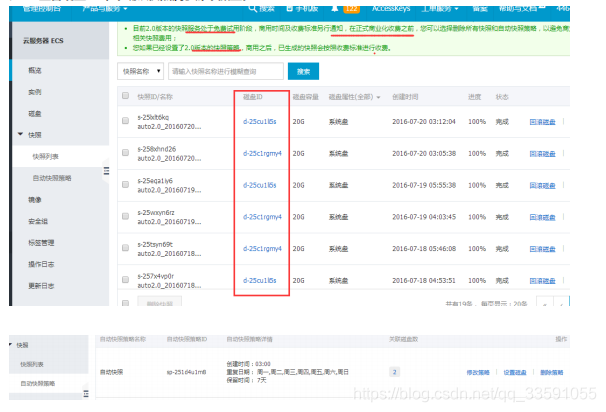The width and height of the screenshot is (606, 412).
Task: Open 帮助与文档 in the top bar
Action: pyautogui.click(x=521, y=9)
